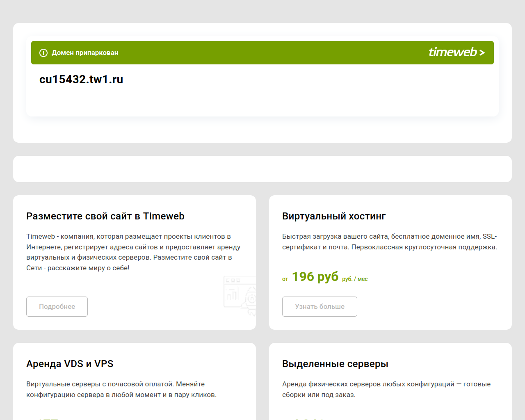The height and width of the screenshot is (420, 525).
Task: Click the exclamation info icon beside Домен припаркован
Action: (43, 53)
